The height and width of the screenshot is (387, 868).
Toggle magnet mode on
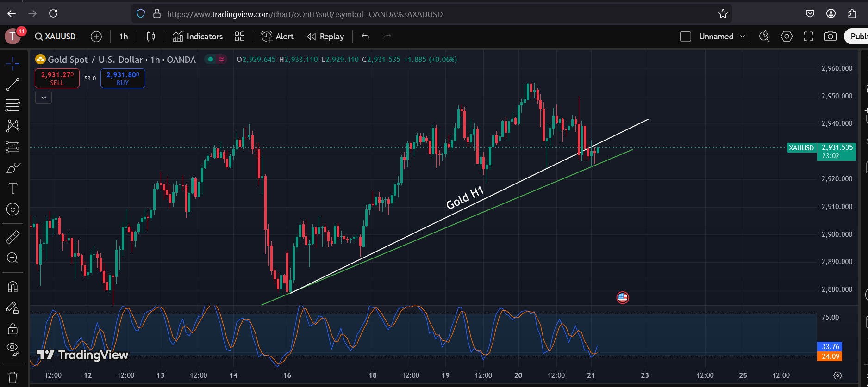tap(12, 287)
